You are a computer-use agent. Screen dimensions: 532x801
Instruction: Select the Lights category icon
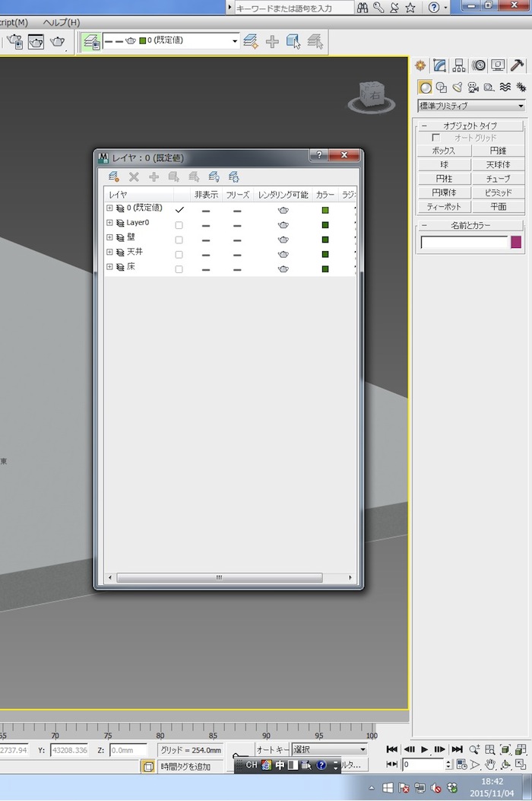coord(458,87)
